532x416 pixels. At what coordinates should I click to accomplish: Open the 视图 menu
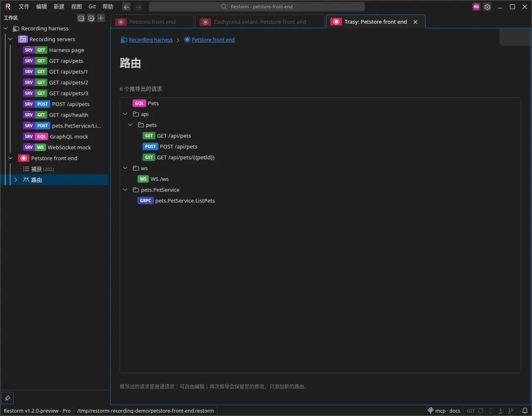pos(76,7)
